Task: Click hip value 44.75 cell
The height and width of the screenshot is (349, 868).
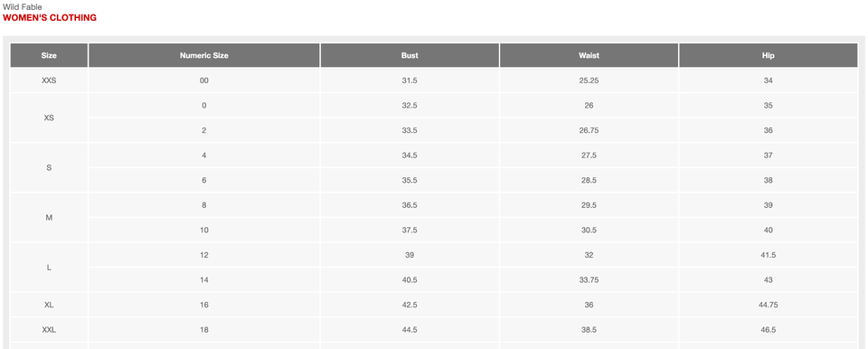Action: 769,305
